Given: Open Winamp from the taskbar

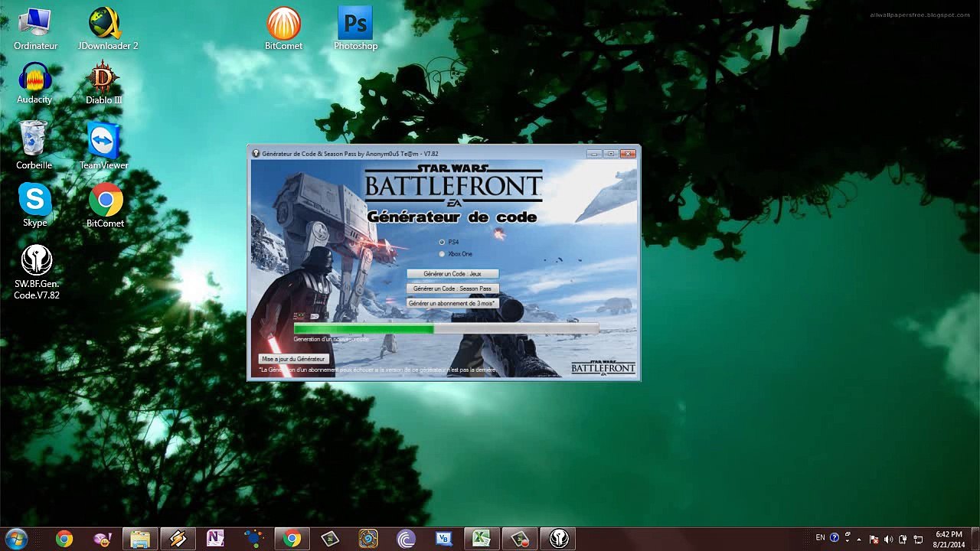Looking at the screenshot, I should point(178,540).
